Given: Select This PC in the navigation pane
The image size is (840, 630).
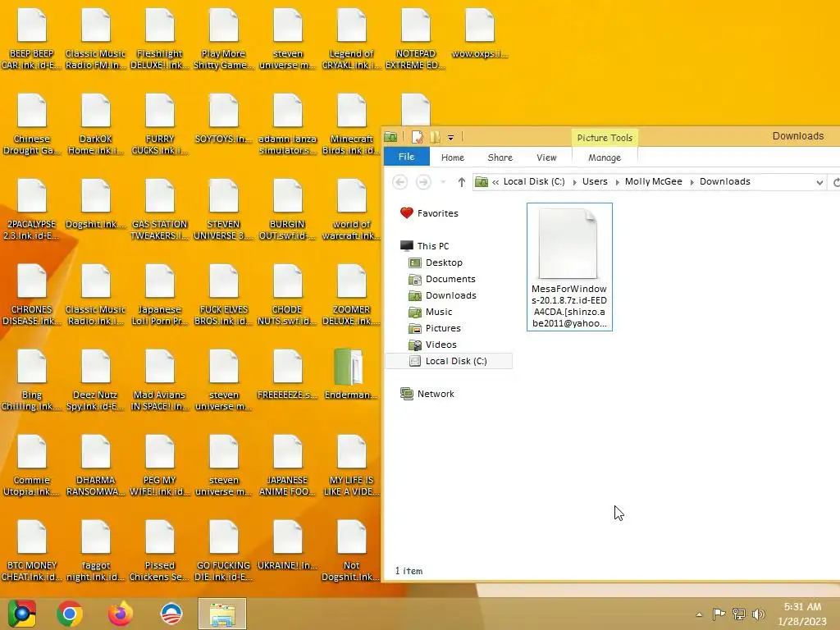Looking at the screenshot, I should coord(424,246).
